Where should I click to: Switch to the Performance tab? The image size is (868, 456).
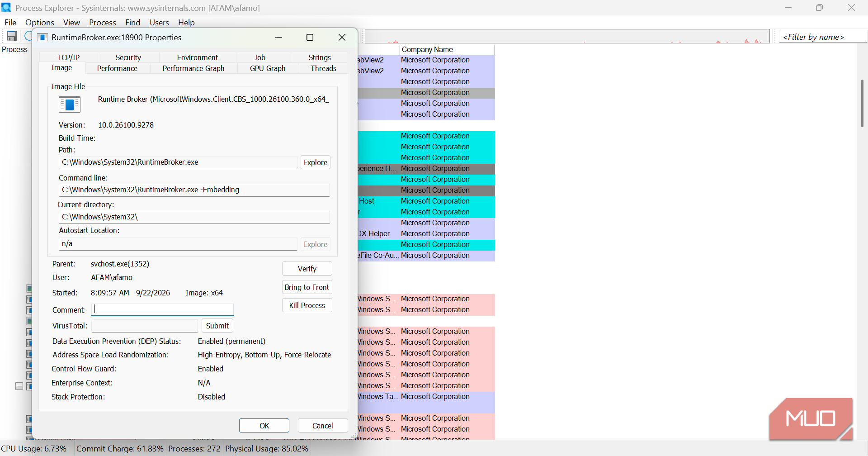pos(117,68)
